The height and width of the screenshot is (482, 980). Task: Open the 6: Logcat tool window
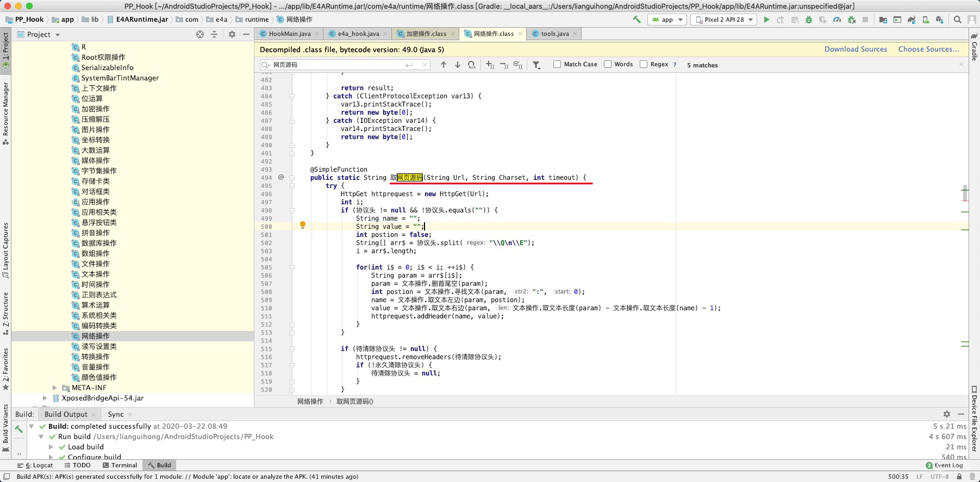(x=35, y=465)
